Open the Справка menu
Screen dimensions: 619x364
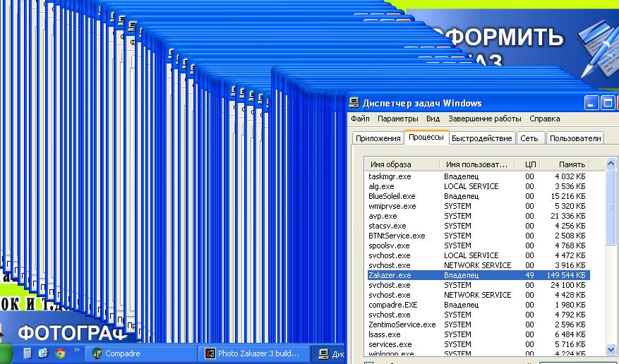544,119
